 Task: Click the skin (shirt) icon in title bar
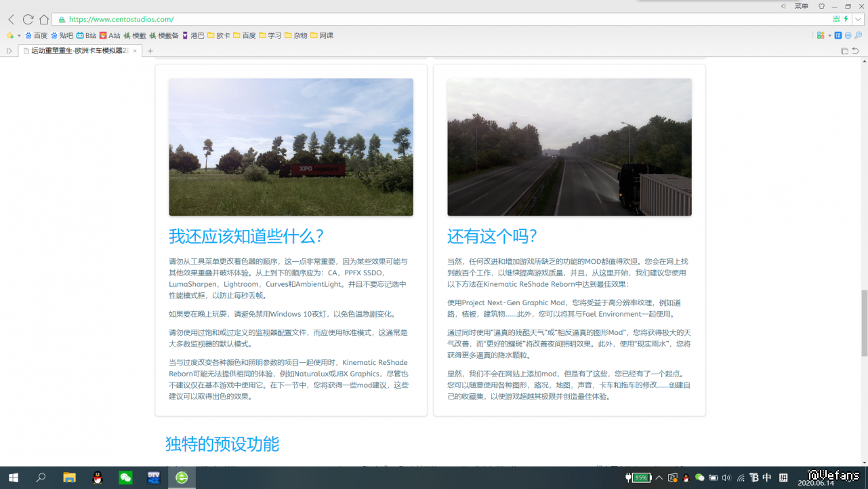821,6
